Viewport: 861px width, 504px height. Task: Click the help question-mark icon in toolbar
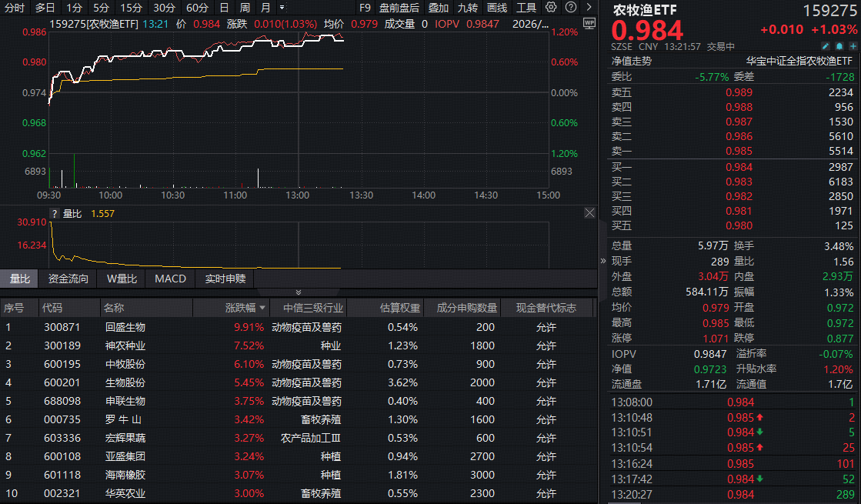pyautogui.click(x=570, y=7)
